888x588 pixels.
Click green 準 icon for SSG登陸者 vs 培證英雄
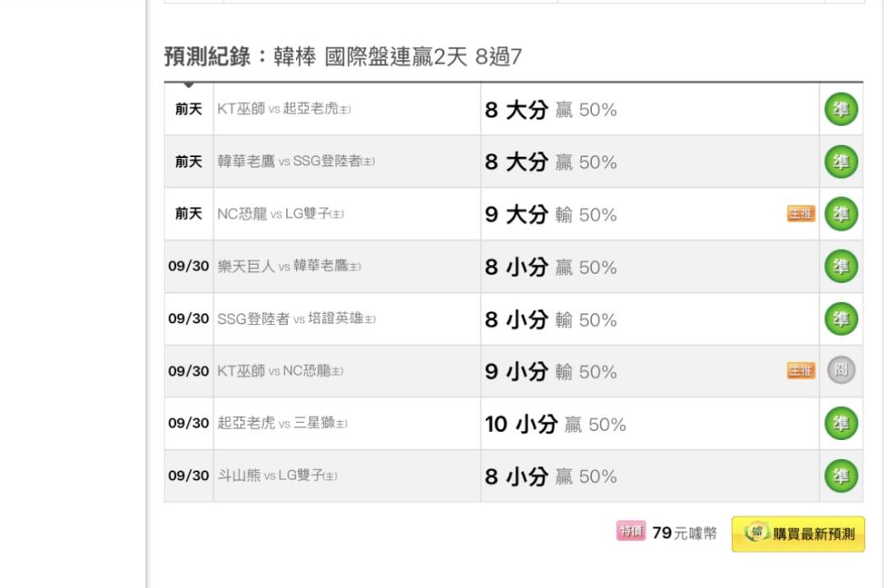click(x=840, y=319)
